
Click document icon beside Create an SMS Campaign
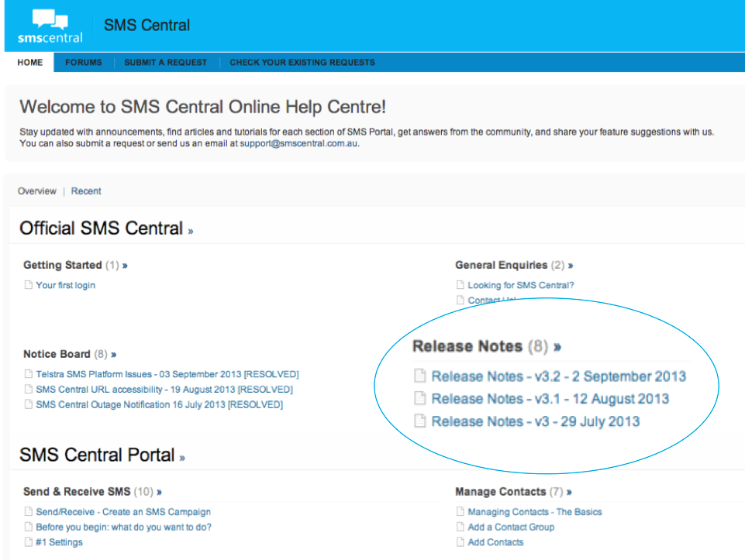[29, 512]
